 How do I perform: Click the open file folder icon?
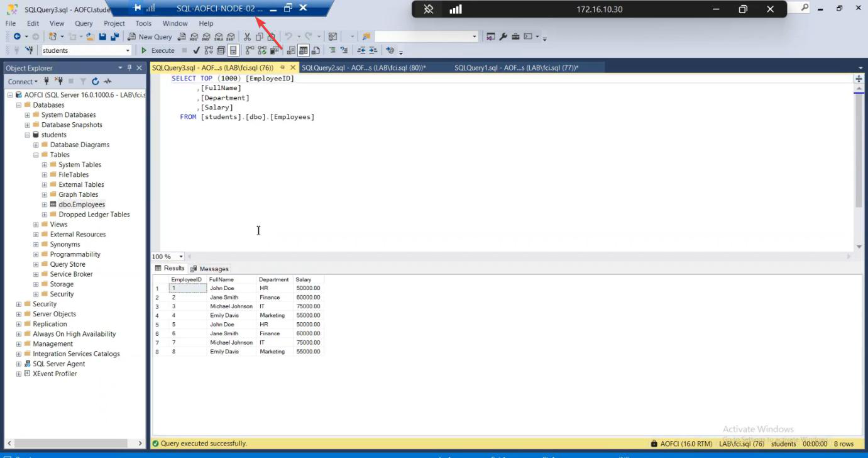pos(91,36)
